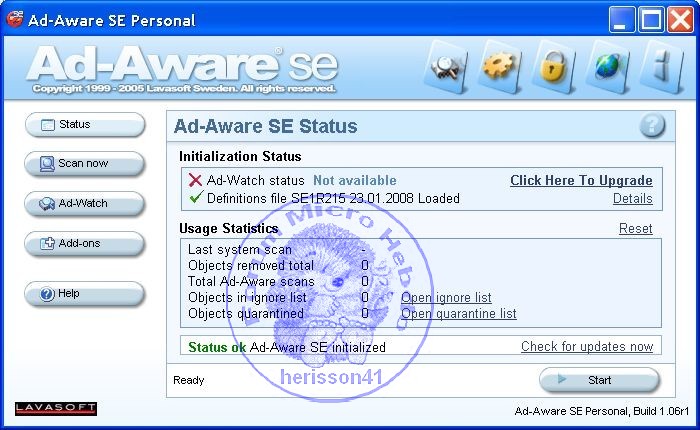The width and height of the screenshot is (700, 430).
Task: Open settings via the gear icon
Action: click(500, 67)
